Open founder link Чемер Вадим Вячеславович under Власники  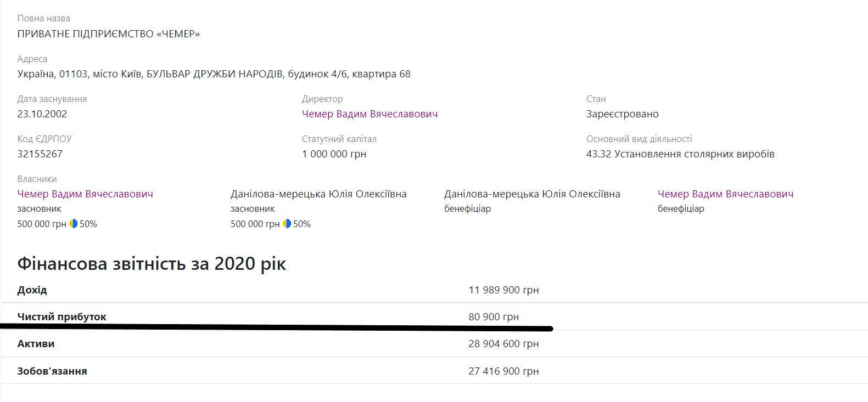tap(85, 194)
